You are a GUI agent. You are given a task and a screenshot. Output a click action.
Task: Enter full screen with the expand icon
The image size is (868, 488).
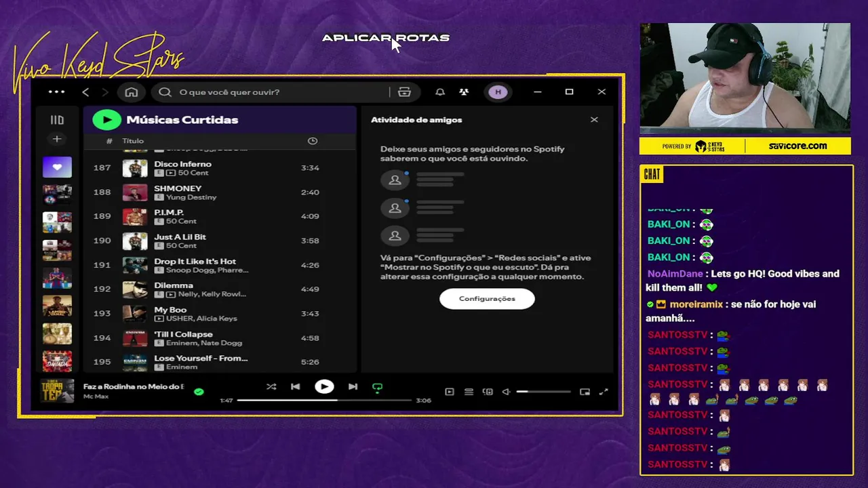pyautogui.click(x=604, y=392)
